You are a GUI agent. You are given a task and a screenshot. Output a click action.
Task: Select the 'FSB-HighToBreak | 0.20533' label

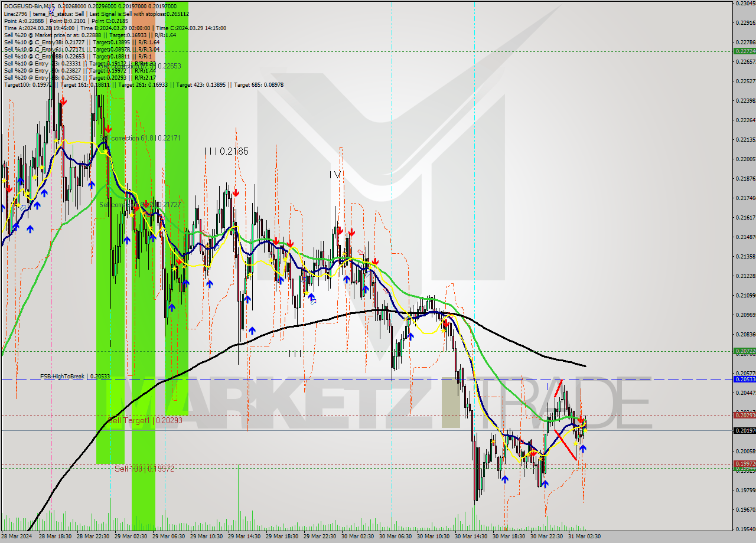[74, 376]
